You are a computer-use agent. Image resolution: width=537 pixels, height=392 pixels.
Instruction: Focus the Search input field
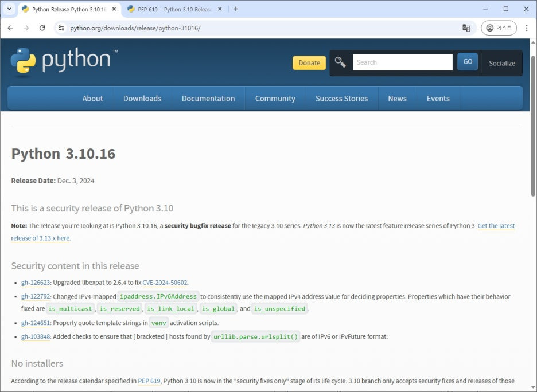coord(403,62)
